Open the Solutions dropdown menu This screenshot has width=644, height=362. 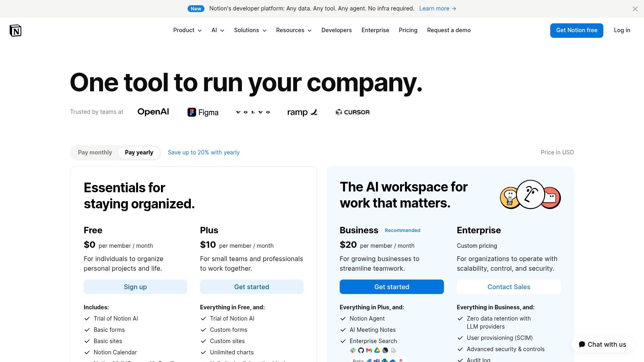250,30
